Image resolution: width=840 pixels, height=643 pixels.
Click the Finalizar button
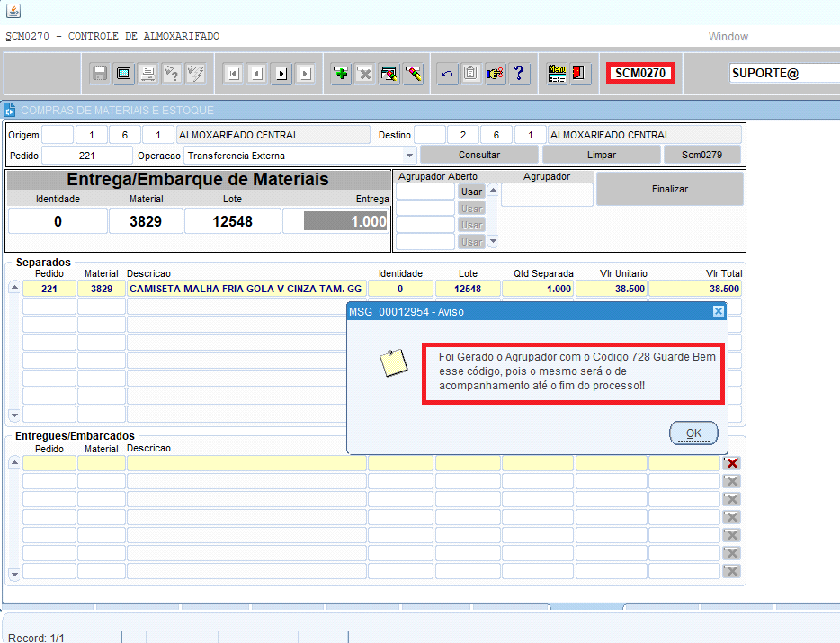pos(669,190)
